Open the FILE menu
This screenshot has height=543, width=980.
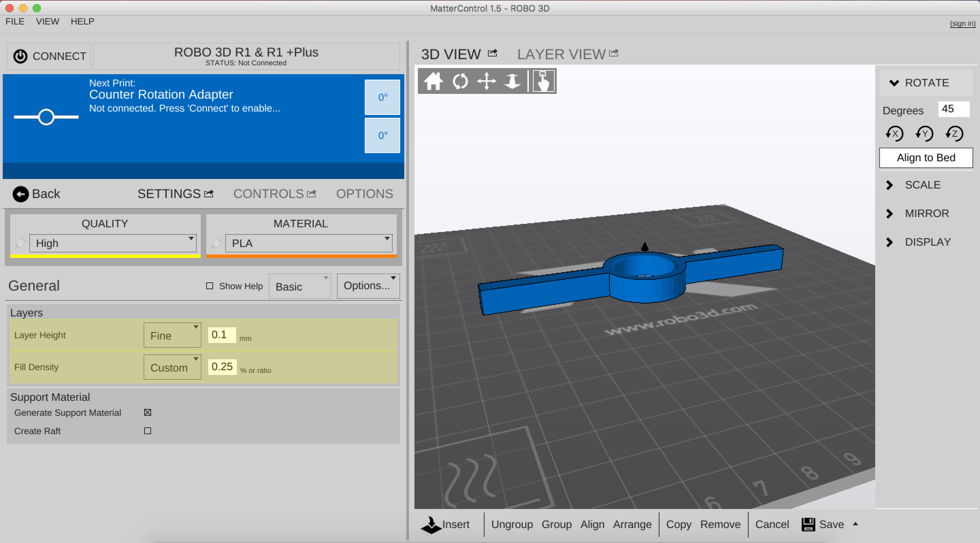coord(15,21)
